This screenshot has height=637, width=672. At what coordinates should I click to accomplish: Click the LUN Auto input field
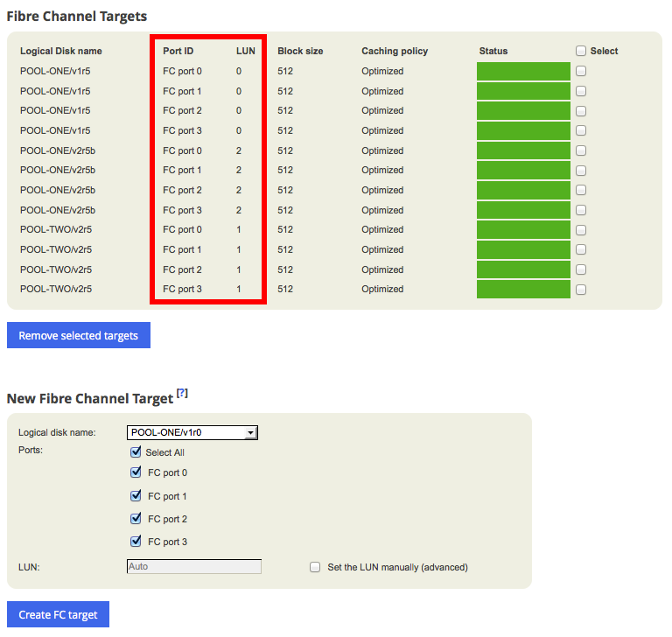(194, 566)
